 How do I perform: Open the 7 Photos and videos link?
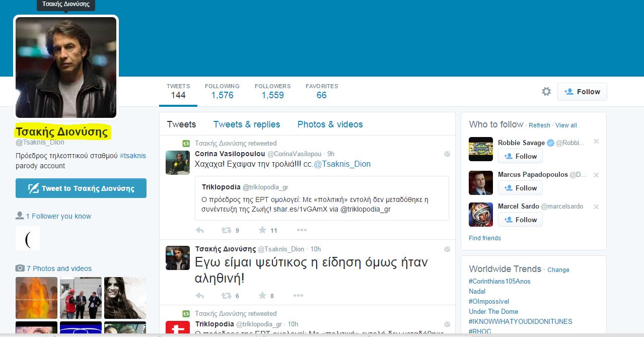pyautogui.click(x=59, y=268)
